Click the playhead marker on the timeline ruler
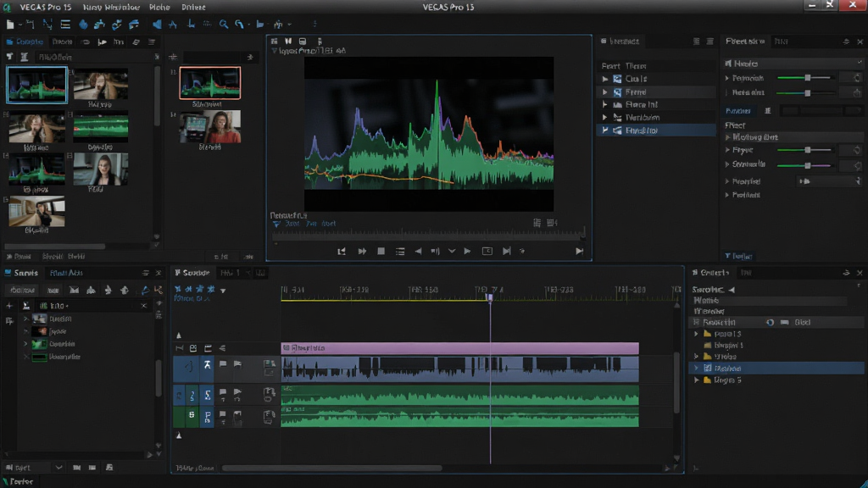The height and width of the screenshot is (488, 868). (x=489, y=297)
